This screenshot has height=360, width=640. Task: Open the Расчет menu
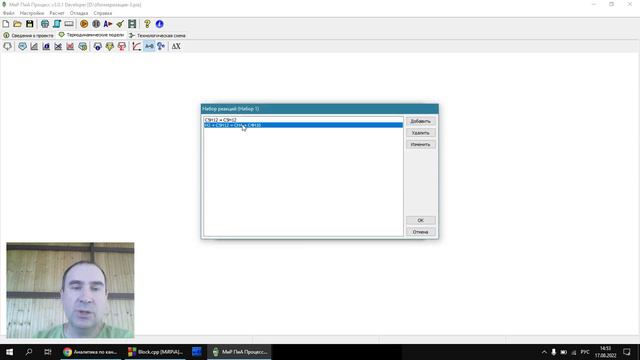(x=57, y=13)
